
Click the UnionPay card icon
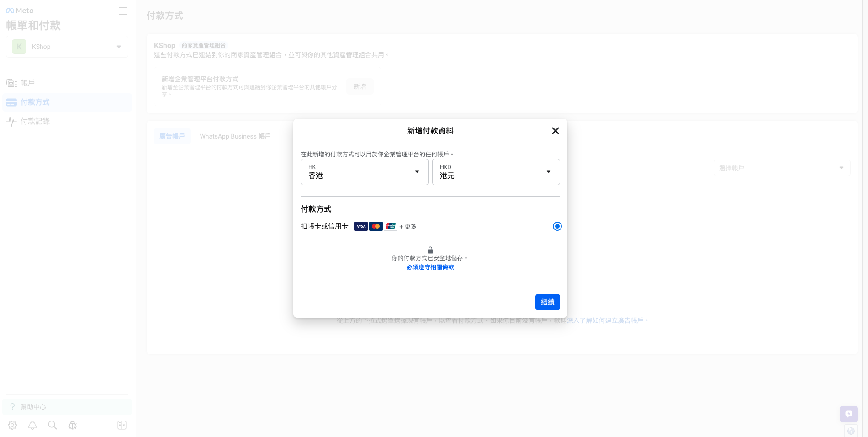coord(391,226)
